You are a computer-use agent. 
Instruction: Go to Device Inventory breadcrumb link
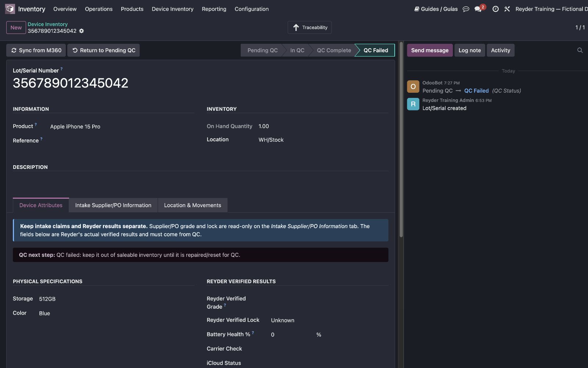pyautogui.click(x=48, y=24)
